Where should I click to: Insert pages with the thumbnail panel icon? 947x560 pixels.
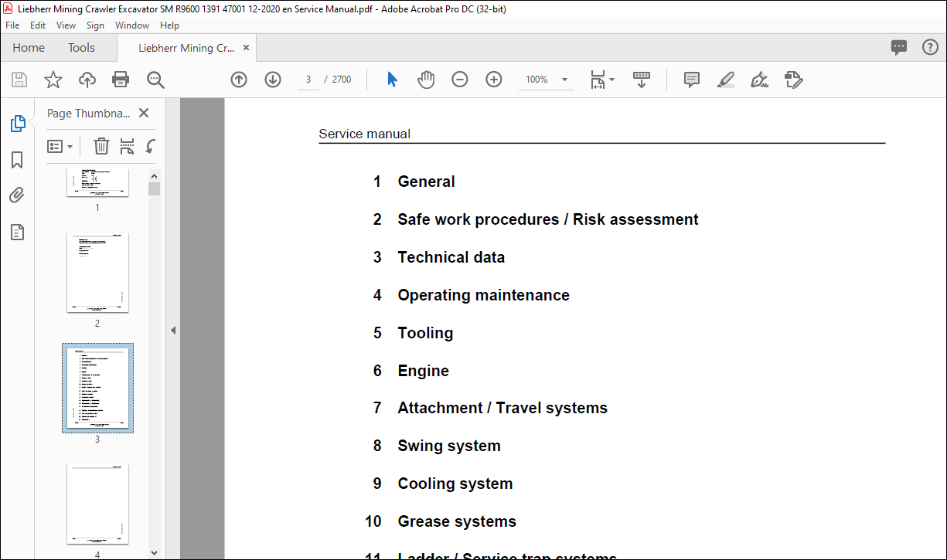pyautogui.click(x=128, y=146)
